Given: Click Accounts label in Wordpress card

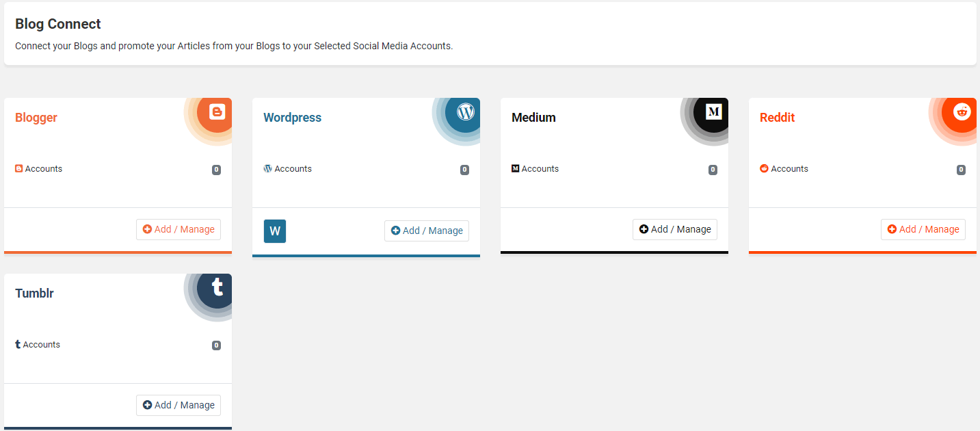Looking at the screenshot, I should point(293,169).
